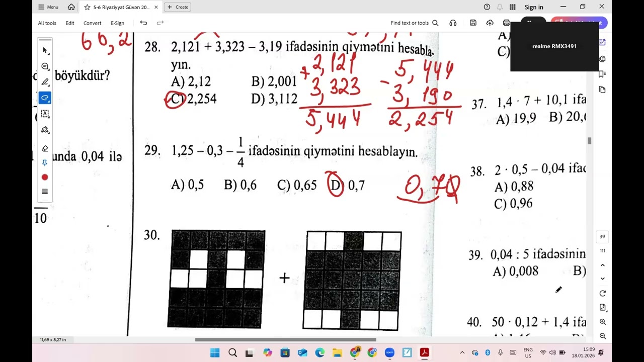Open the Acrobat Menu

48,7
